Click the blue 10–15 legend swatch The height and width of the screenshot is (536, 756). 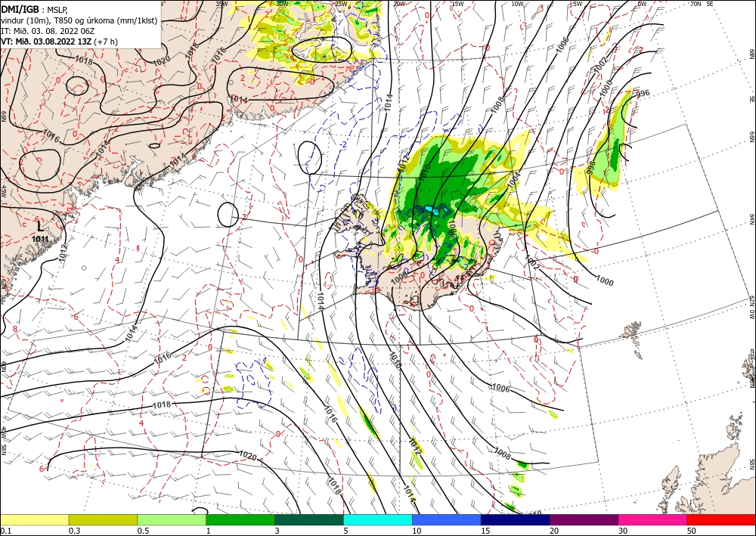[x=447, y=519]
